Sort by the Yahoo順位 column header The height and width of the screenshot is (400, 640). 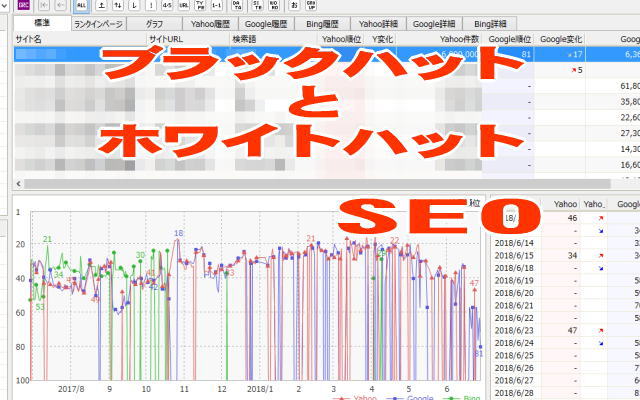341,39
